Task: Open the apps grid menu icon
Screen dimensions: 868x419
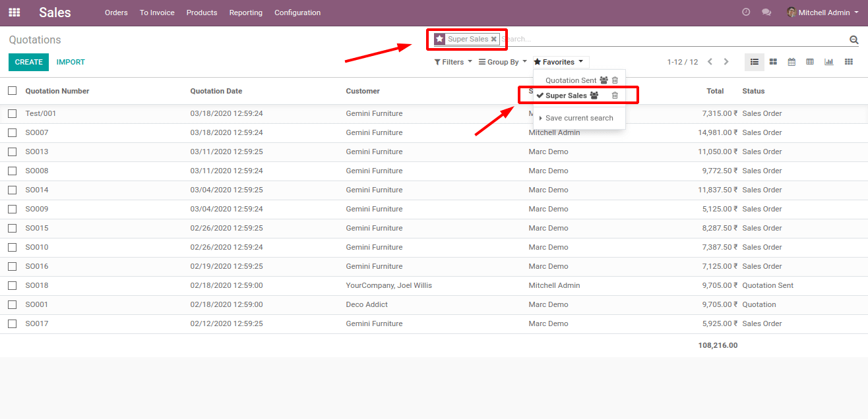Action: pyautogui.click(x=14, y=13)
